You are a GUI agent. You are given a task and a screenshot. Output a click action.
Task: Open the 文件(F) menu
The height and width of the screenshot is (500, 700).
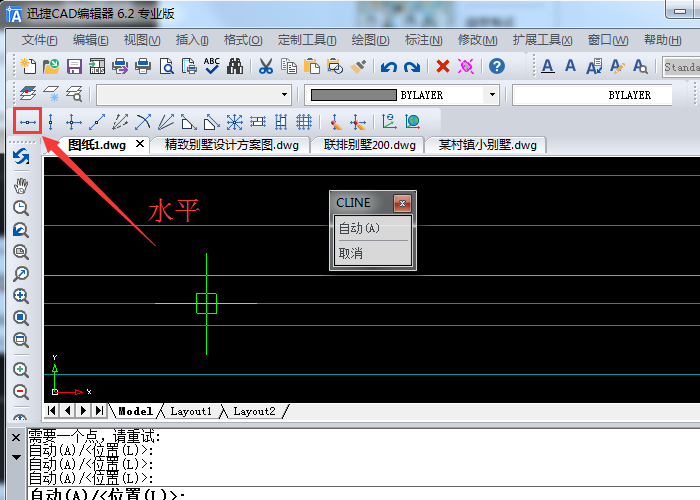[x=39, y=40]
